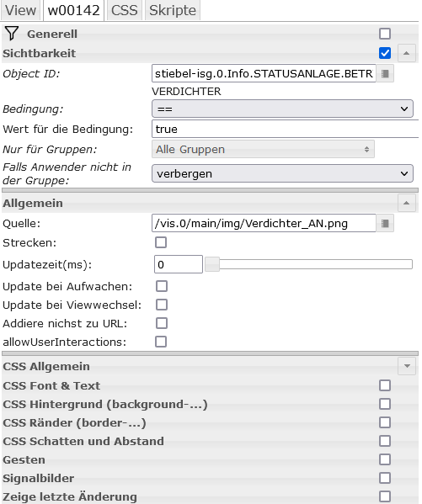Click the filter funnel icon

tap(12, 34)
